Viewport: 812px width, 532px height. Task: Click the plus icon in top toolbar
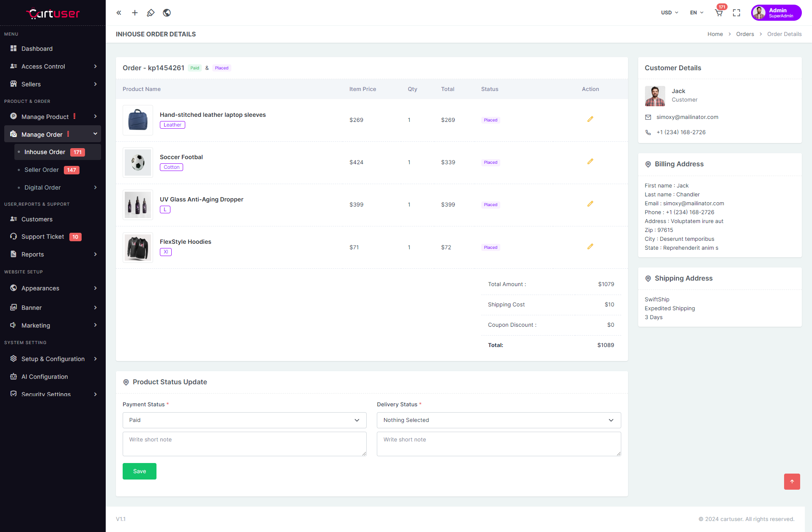point(135,13)
